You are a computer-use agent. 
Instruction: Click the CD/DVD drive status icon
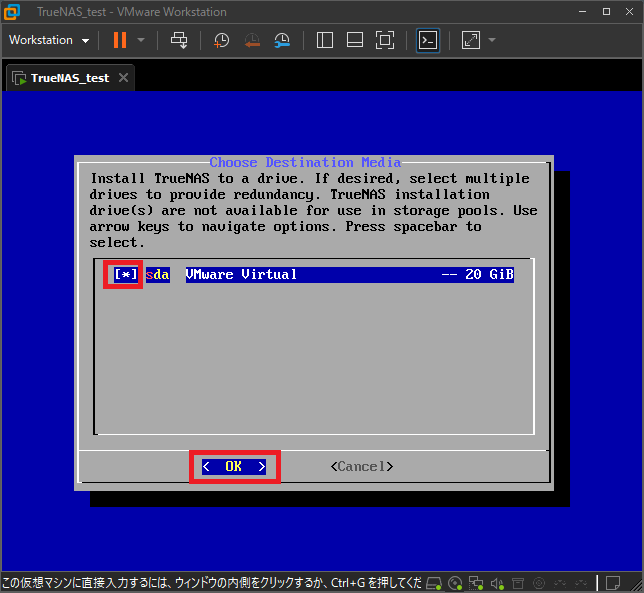coord(455,583)
